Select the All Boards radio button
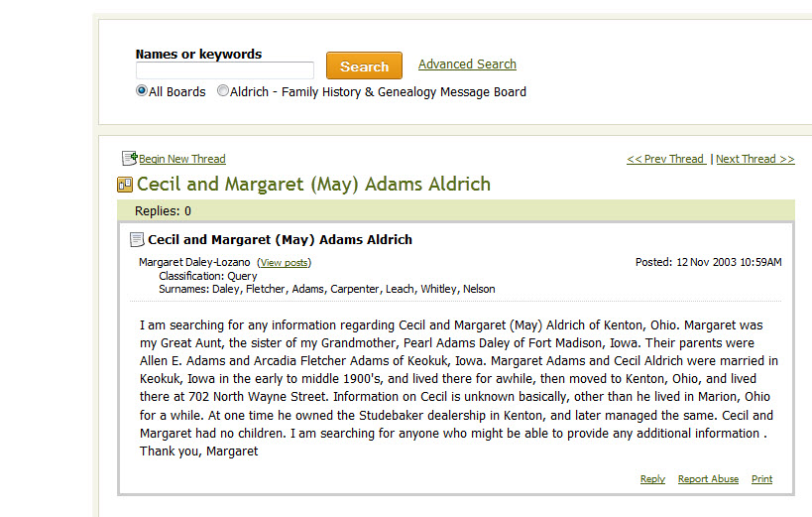The height and width of the screenshot is (517, 812). tap(142, 90)
